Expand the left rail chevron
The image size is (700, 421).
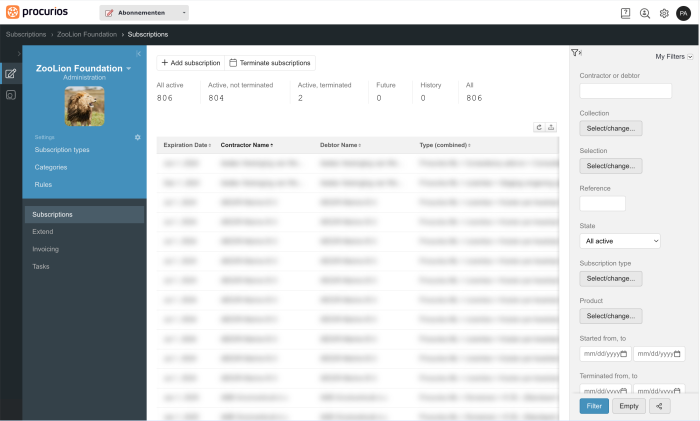[19, 54]
